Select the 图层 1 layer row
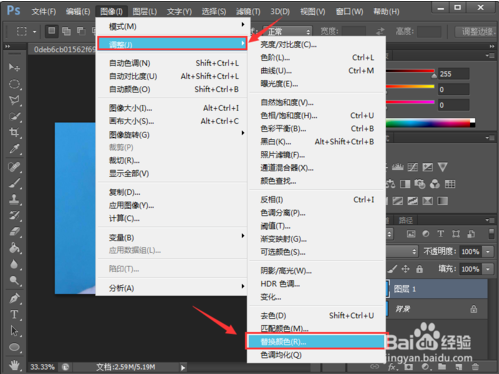The height and width of the screenshot is (374, 499). point(437,289)
